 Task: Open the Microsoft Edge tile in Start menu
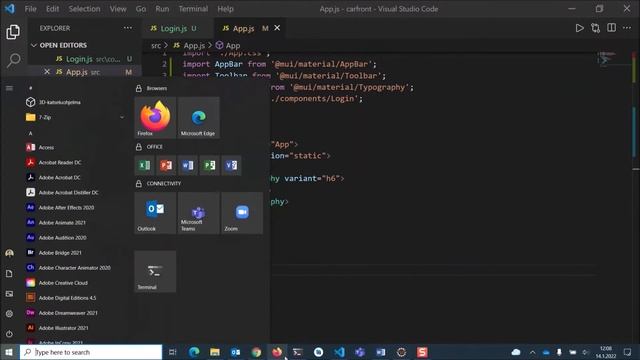[198, 118]
